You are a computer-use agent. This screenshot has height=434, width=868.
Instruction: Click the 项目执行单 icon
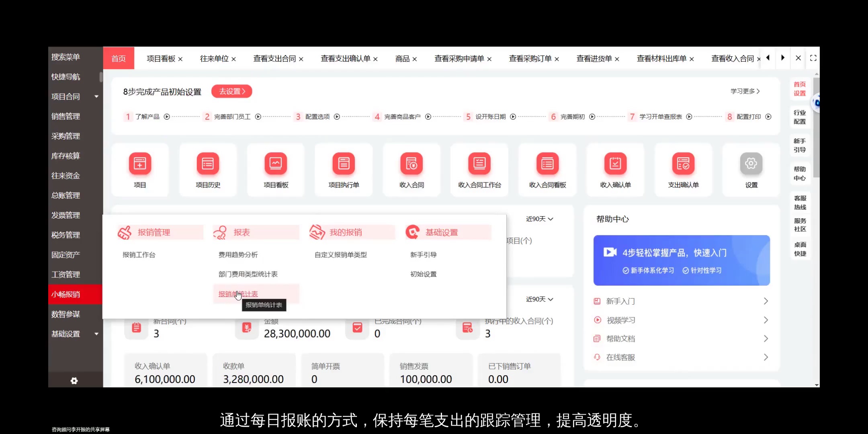(x=344, y=169)
